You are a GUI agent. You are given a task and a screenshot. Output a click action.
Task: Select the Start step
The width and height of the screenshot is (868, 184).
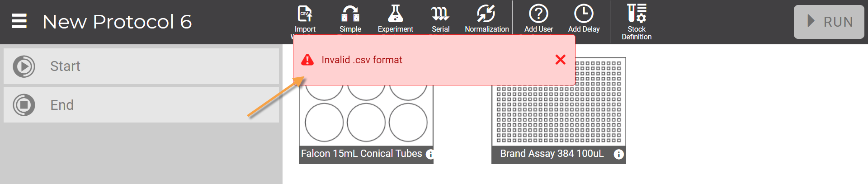(141, 66)
